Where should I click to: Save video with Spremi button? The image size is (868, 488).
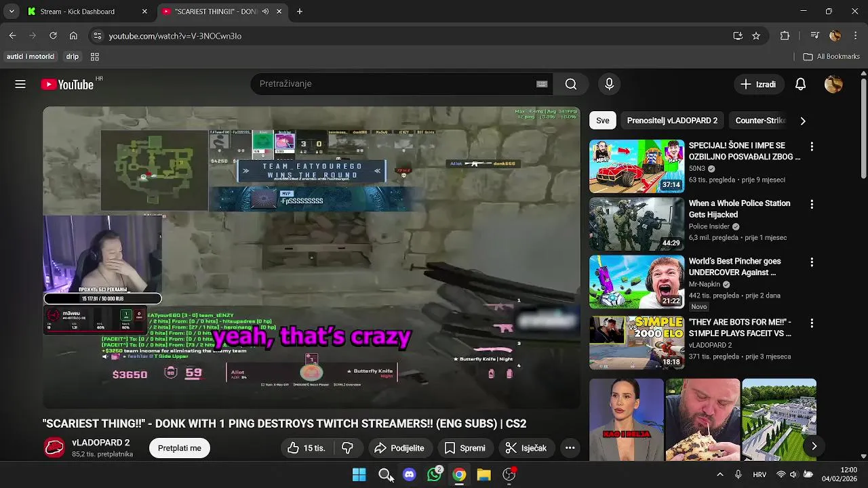point(465,448)
